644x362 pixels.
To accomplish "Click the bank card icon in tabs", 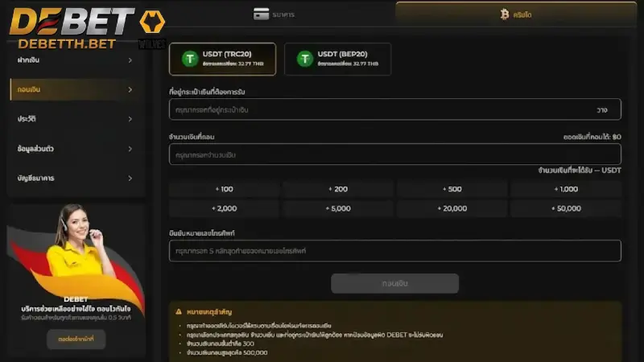I will tap(261, 14).
